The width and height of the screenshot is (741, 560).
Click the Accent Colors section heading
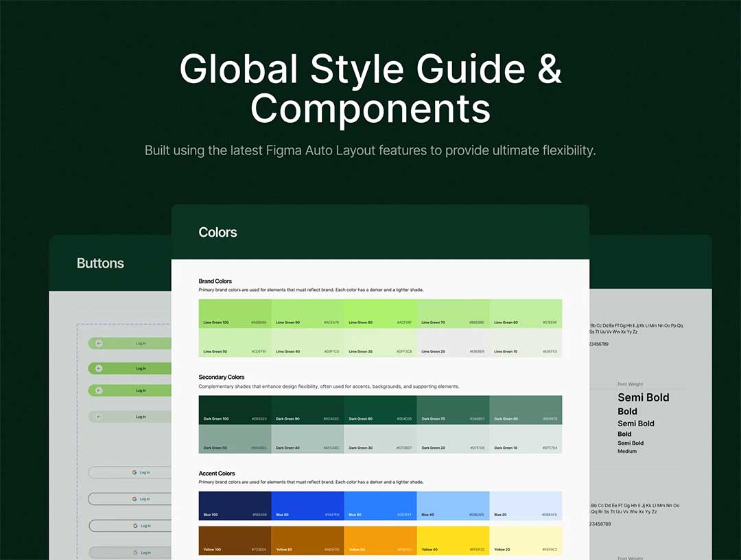click(217, 474)
